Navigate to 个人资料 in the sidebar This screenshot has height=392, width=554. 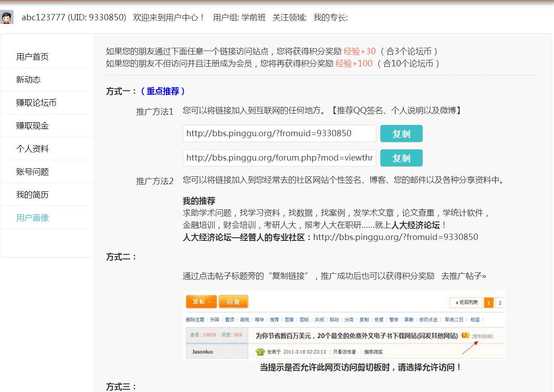[x=32, y=149]
